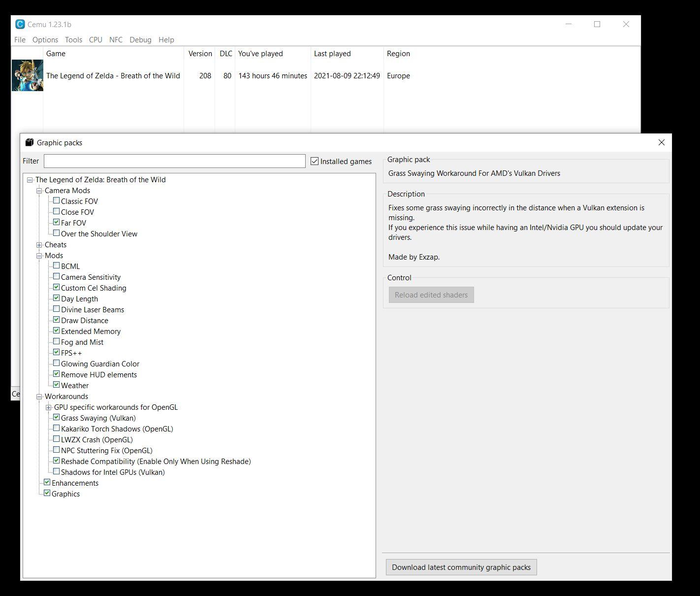This screenshot has width=700, height=596.
Task: Collapse the Mods tree node
Action: click(x=39, y=256)
